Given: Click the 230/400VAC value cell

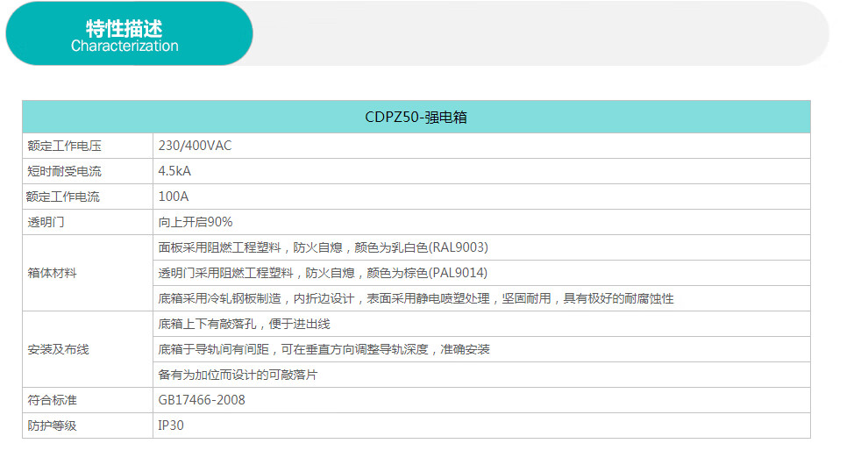Looking at the screenshot, I should coord(195,146).
